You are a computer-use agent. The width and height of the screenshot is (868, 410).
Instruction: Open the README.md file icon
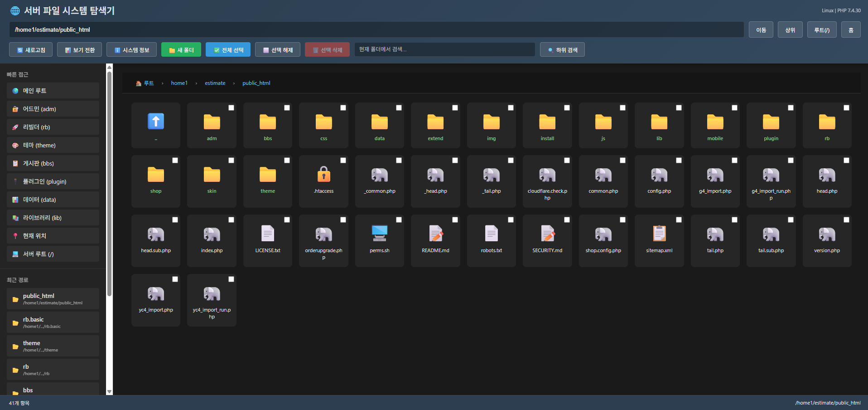[435, 234]
